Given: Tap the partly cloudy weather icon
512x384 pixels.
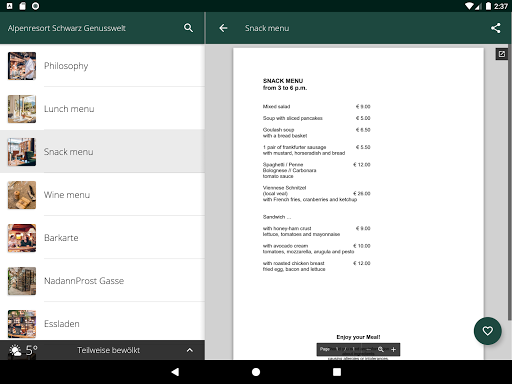Looking at the screenshot, I should tap(15, 350).
